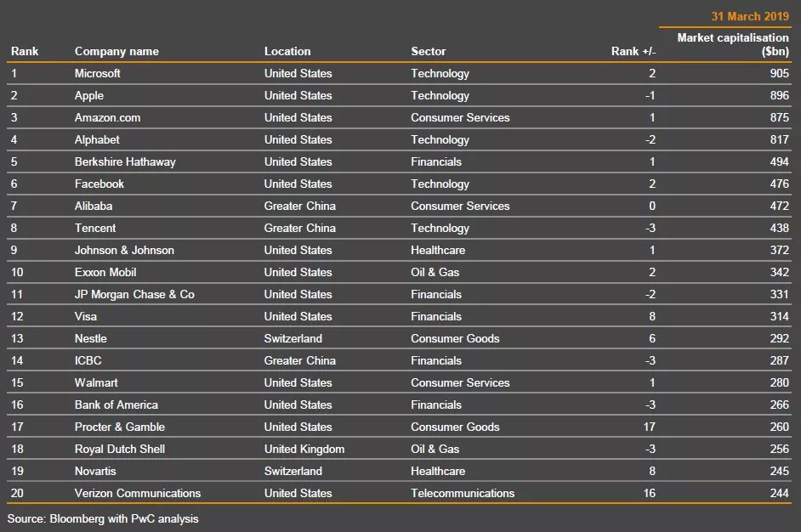This screenshot has width=801, height=532.
Task: Click 'Greater China' in the ICBC row
Action: 300,360
